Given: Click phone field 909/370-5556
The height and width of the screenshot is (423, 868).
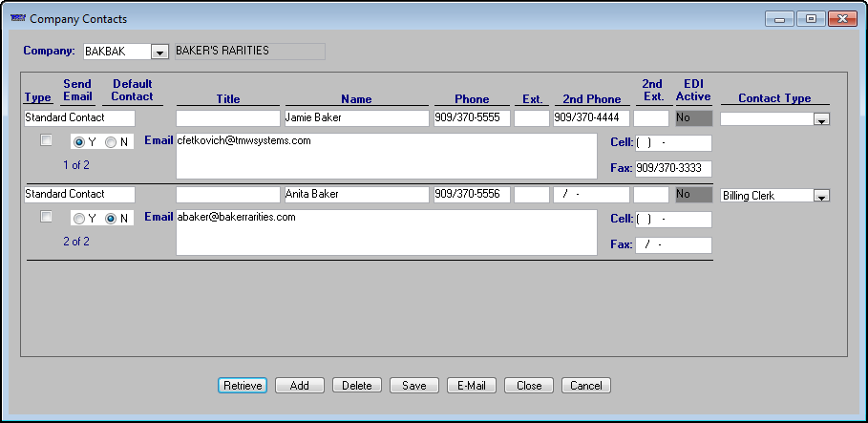Looking at the screenshot, I should point(472,195).
